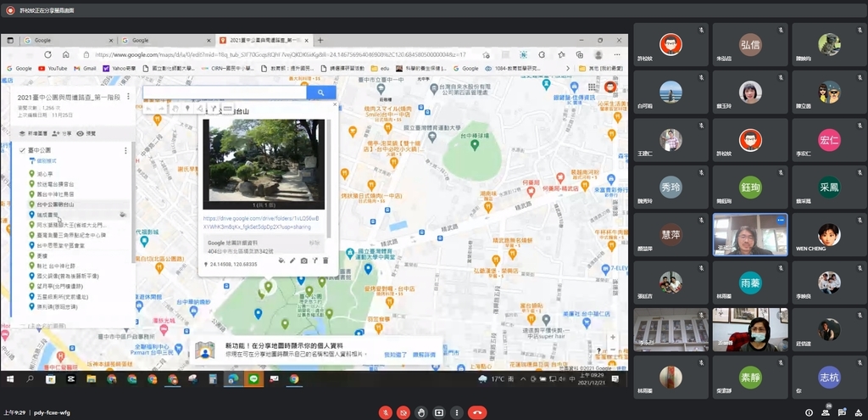This screenshot has width=868, height=420.
Task: Reload the page in the browser
Action: (47, 55)
